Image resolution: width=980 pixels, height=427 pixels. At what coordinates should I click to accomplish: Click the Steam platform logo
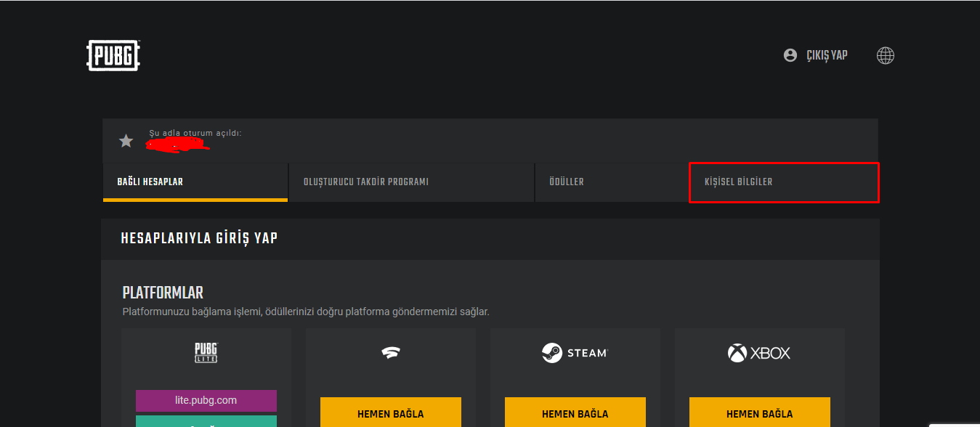tap(574, 353)
